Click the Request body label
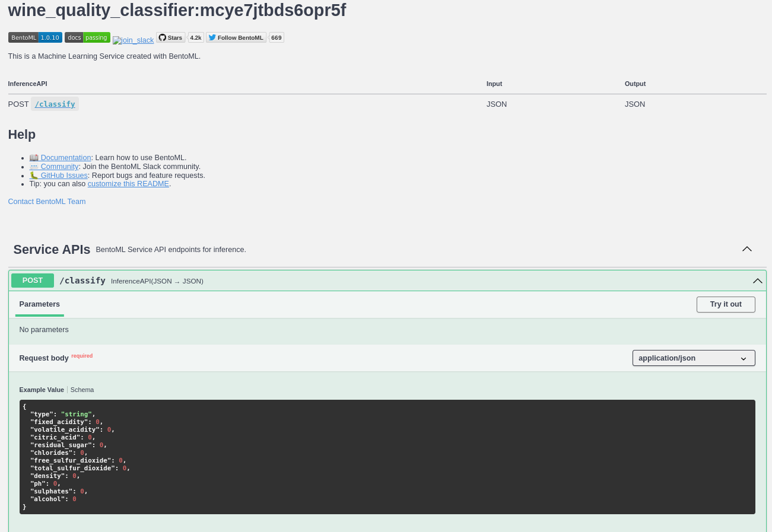The image size is (772, 532). pyautogui.click(x=44, y=358)
